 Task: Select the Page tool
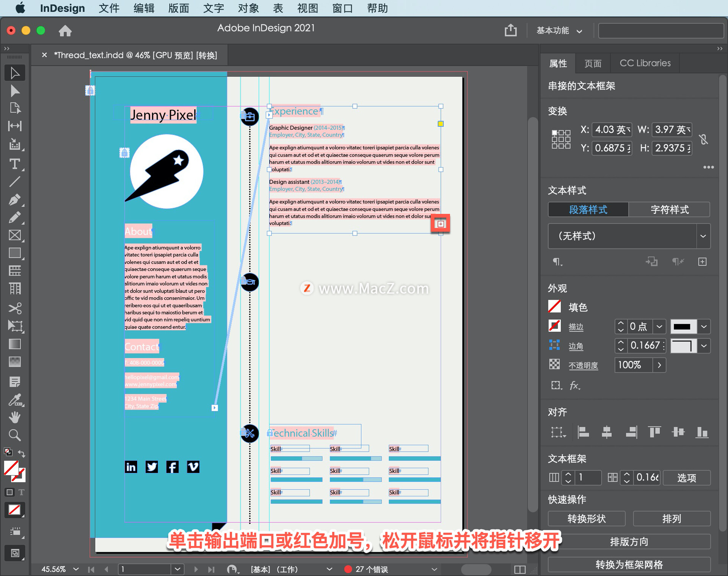[15, 108]
